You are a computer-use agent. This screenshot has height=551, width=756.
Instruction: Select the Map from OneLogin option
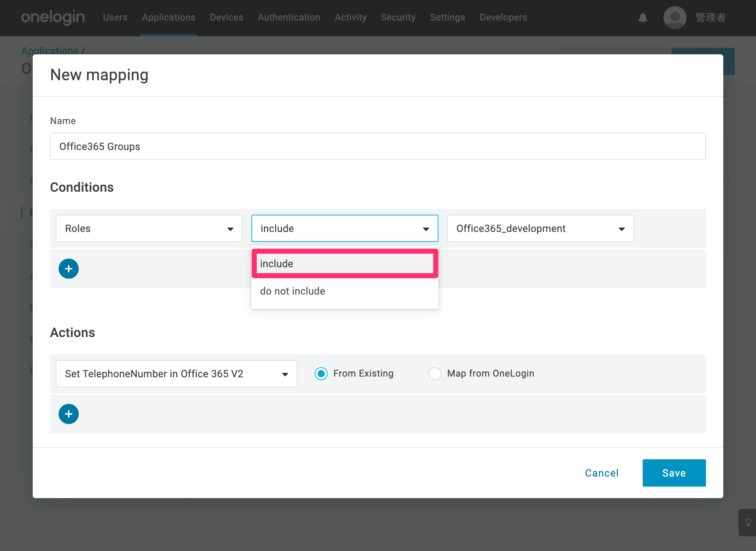(435, 374)
